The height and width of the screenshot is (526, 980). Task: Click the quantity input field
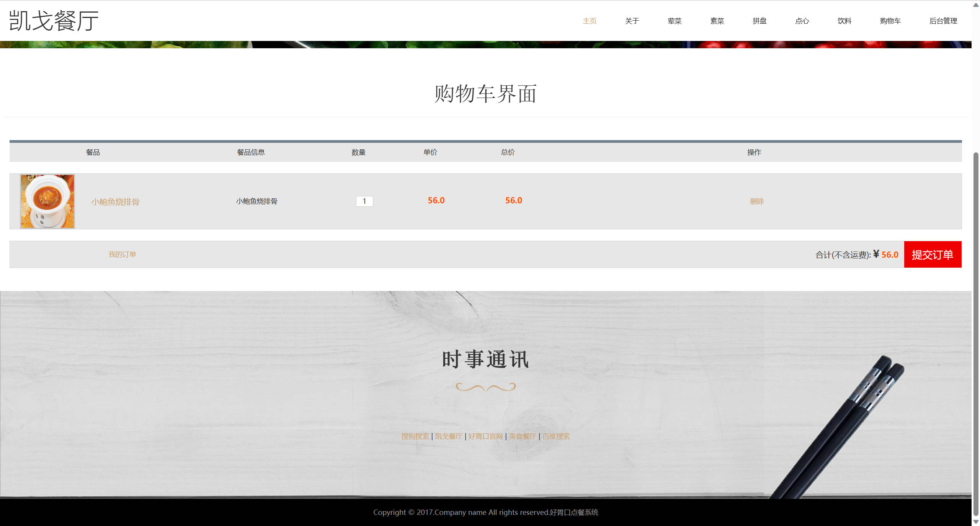[x=364, y=201]
